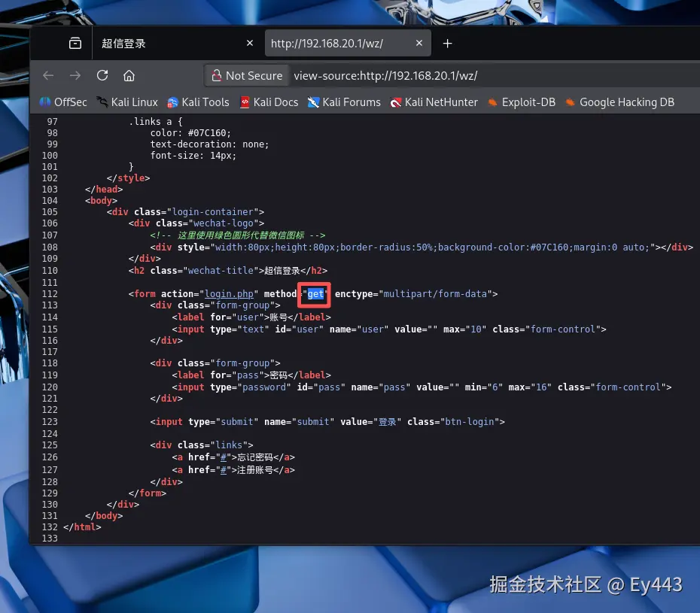Click line number 123
700x613 pixels.
50,422
